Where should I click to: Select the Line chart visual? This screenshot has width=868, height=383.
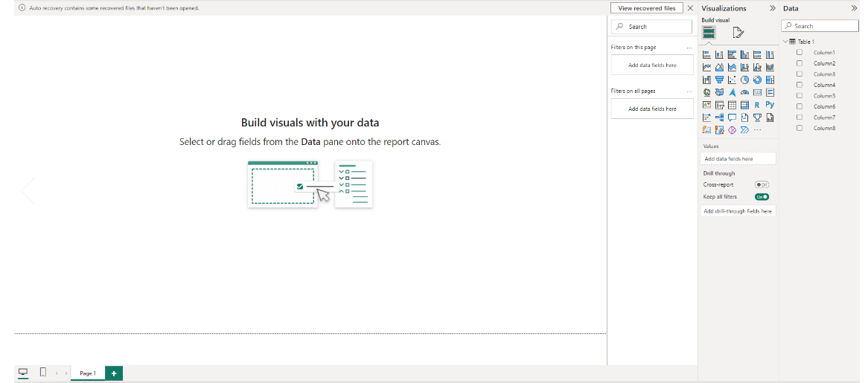[706, 67]
